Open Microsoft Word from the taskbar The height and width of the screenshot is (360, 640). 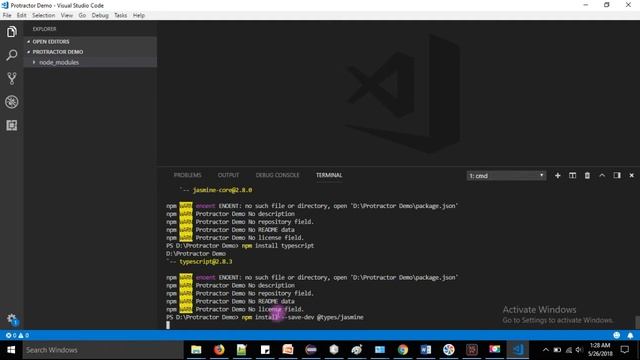(426, 350)
